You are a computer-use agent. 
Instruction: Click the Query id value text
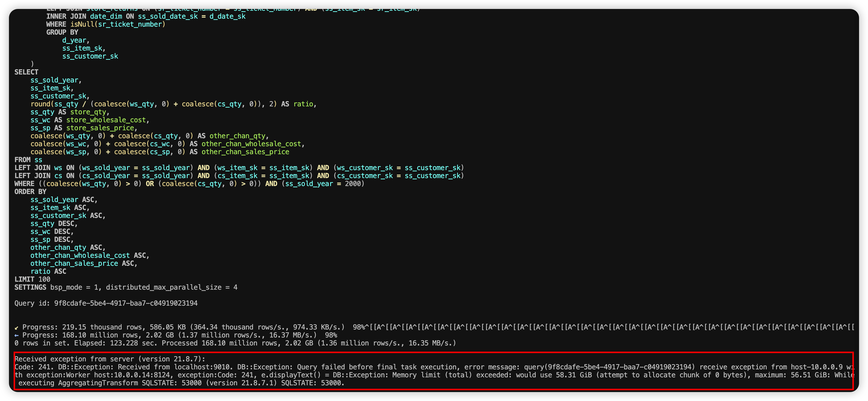tap(126, 303)
